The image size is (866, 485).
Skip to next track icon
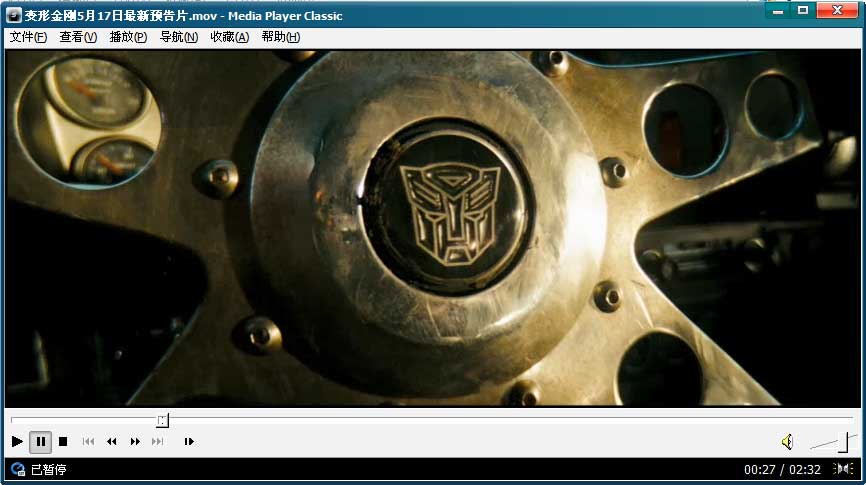point(158,441)
